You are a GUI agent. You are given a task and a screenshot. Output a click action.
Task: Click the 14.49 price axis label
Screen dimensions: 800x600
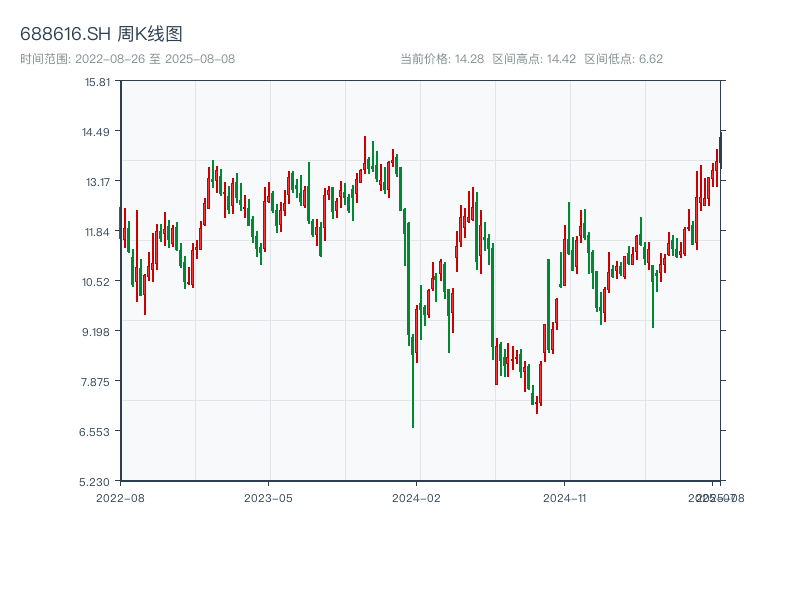pos(97,132)
